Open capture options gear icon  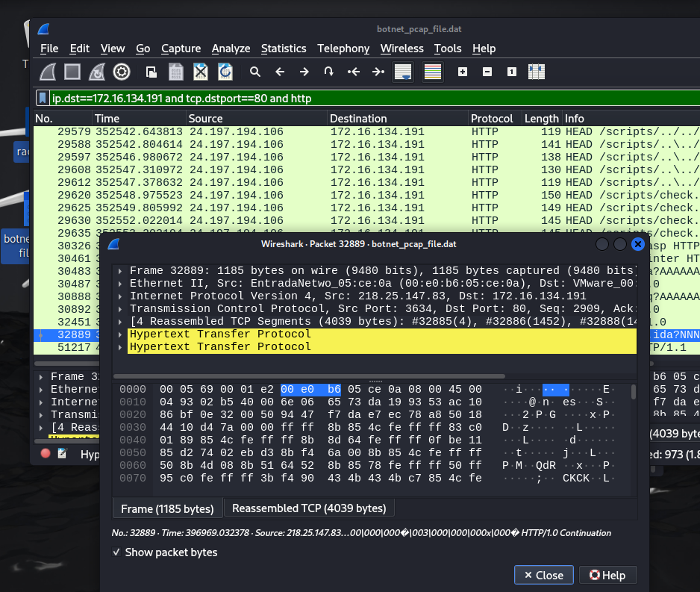click(122, 72)
